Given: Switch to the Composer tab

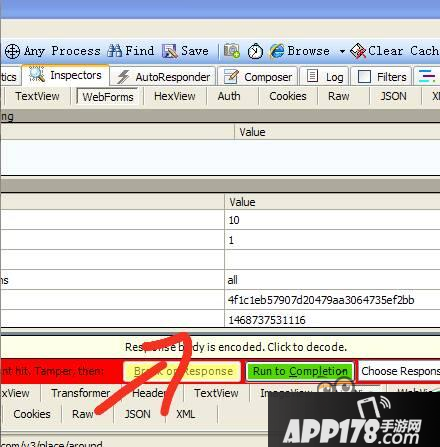Looking at the screenshot, I should [x=259, y=77].
